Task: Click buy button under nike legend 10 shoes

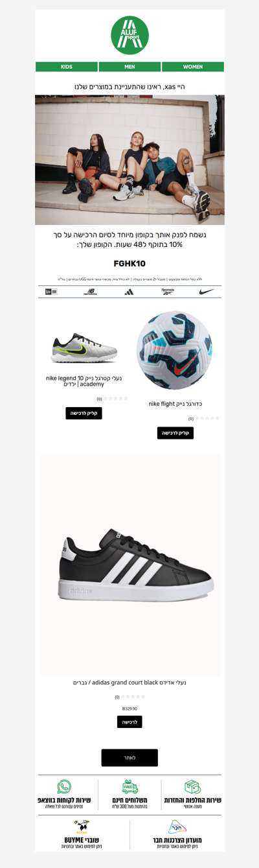Action: pyautogui.click(x=84, y=413)
